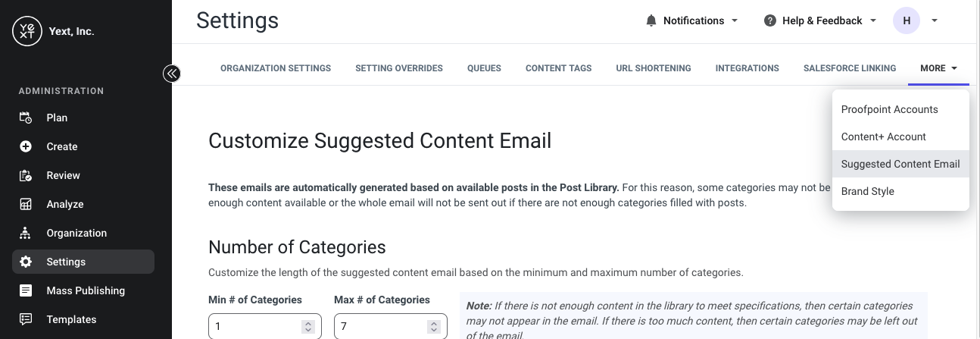Collapse the MORE tab dropdown
This screenshot has height=339, width=980.
coord(939,68)
